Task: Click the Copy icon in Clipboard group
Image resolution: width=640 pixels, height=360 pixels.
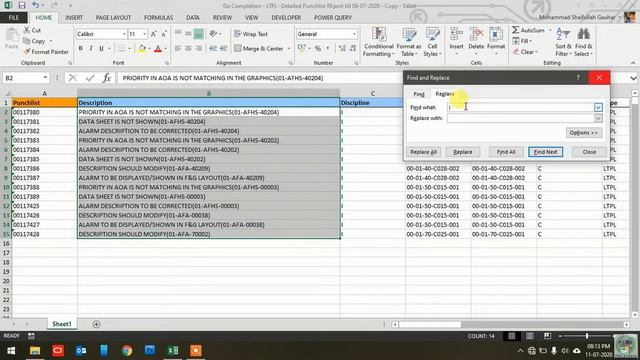Action: coord(27,41)
